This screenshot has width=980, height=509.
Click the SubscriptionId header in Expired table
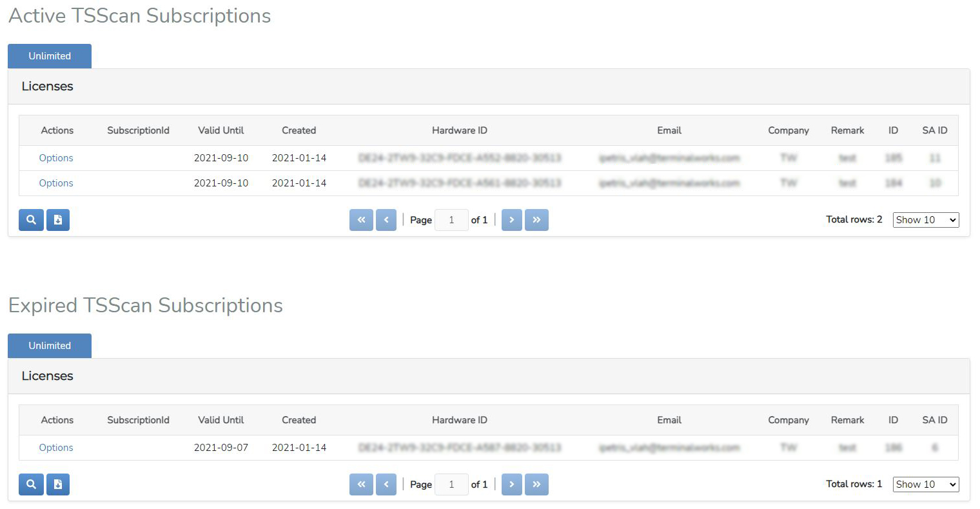click(138, 420)
